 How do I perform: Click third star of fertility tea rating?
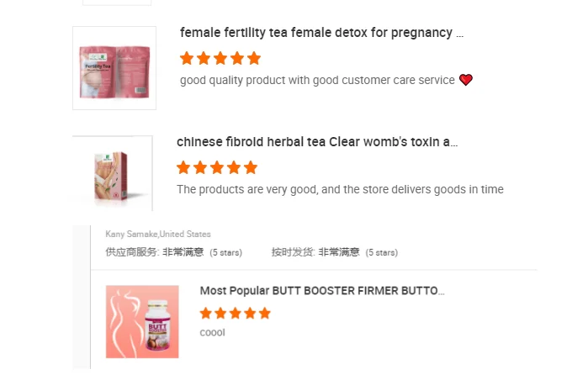[x=220, y=59]
